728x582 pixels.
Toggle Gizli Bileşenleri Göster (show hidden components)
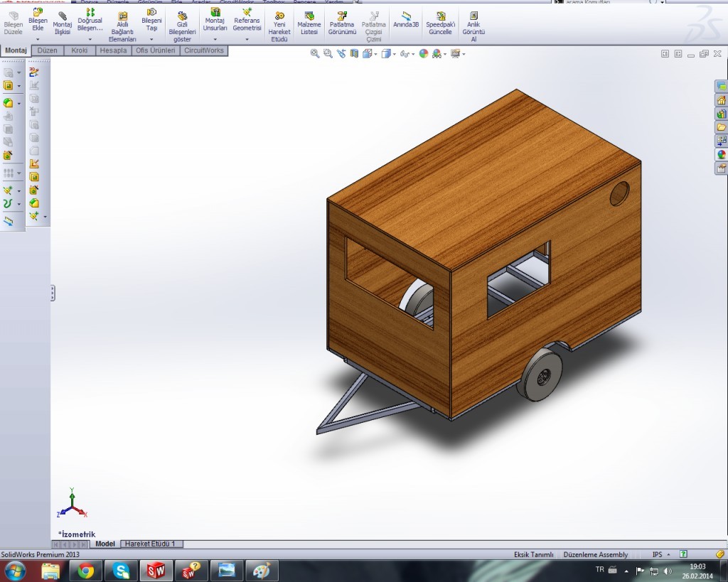point(182,27)
